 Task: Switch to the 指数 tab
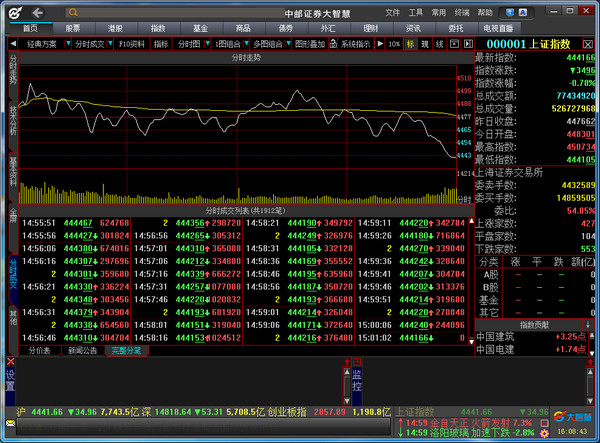coord(158,28)
